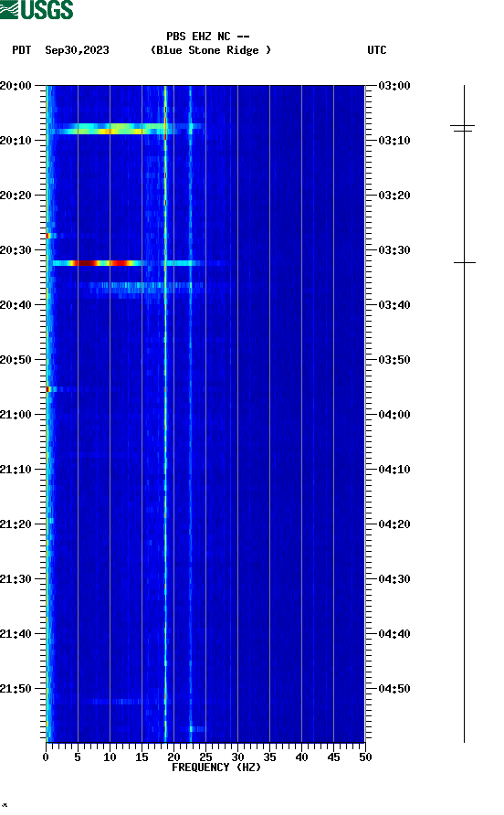Click the 03:20 UTC time label
This screenshot has height=815, width=504.
click(x=394, y=195)
